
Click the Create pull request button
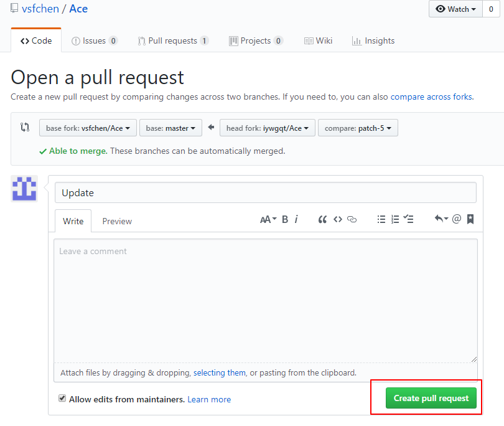point(431,398)
